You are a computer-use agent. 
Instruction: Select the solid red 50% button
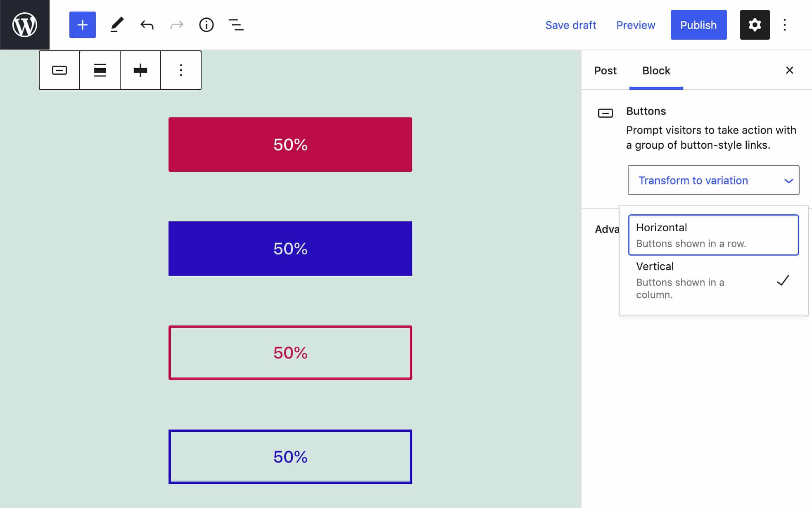(290, 145)
